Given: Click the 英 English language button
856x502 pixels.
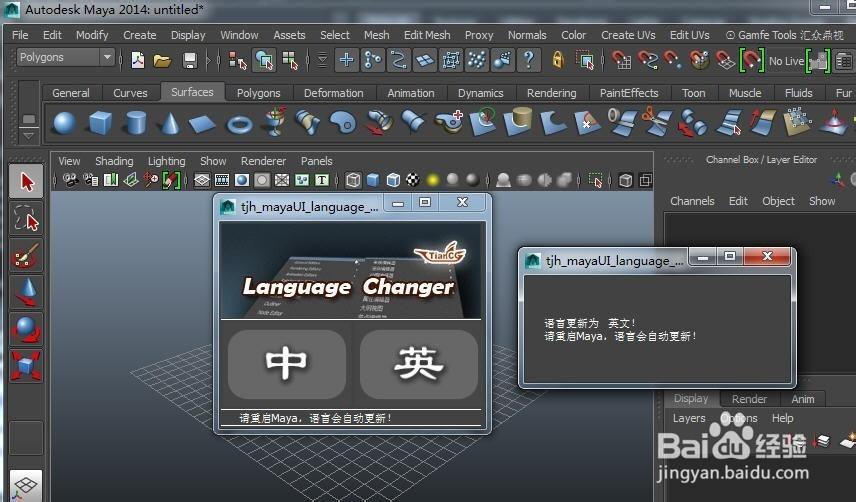Looking at the screenshot, I should pyautogui.click(x=419, y=363).
